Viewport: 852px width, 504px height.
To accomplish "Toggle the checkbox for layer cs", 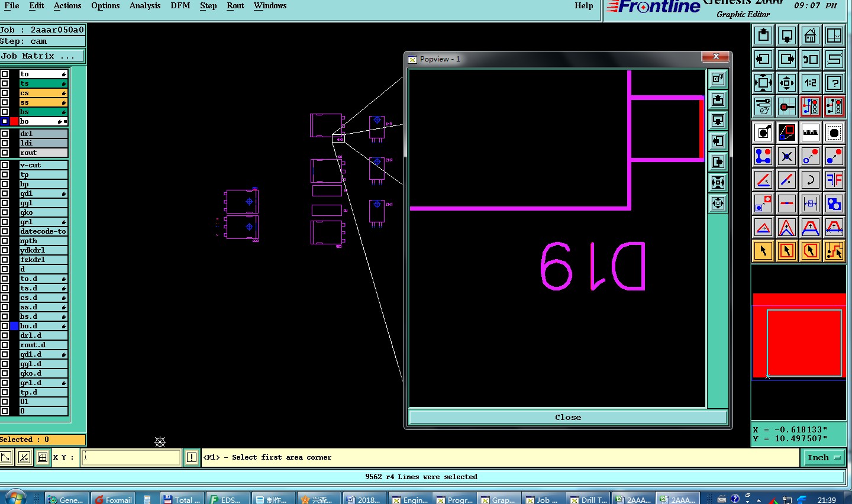I will pos(5,93).
